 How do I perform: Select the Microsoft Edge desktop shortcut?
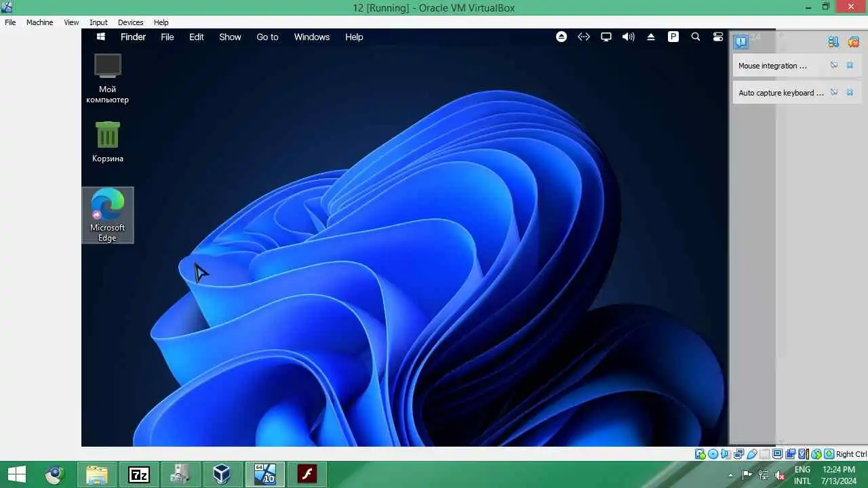[107, 215]
